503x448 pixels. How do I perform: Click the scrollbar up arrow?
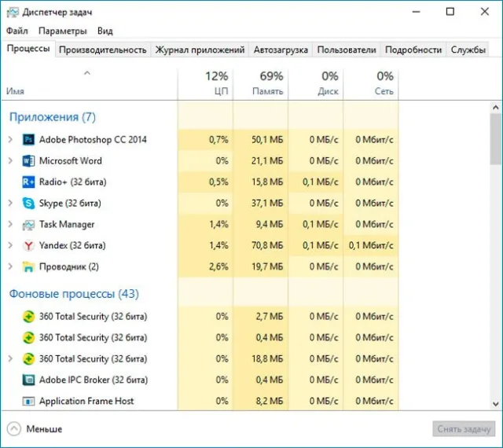point(496,108)
